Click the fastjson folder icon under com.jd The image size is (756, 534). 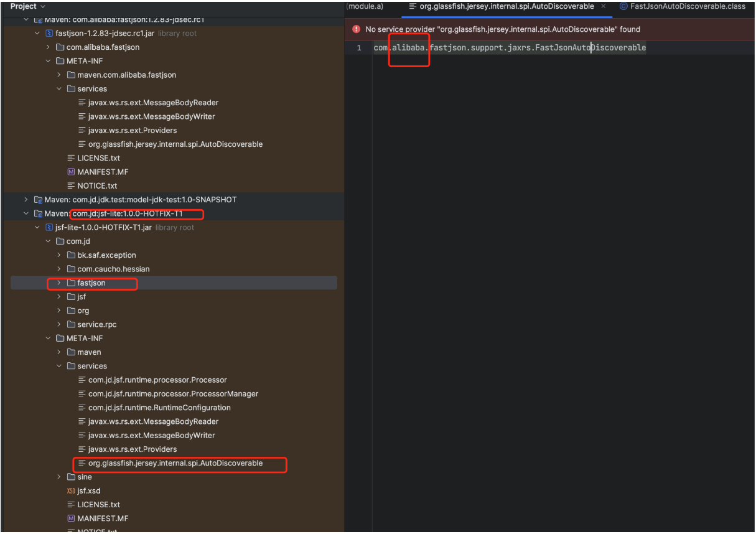pos(70,283)
